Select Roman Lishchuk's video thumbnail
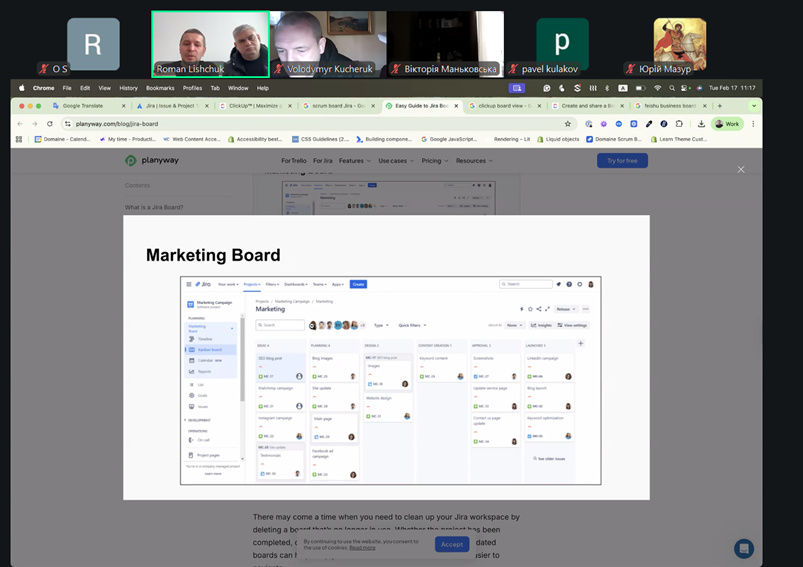Viewport: 803px width, 567px height. click(210, 44)
